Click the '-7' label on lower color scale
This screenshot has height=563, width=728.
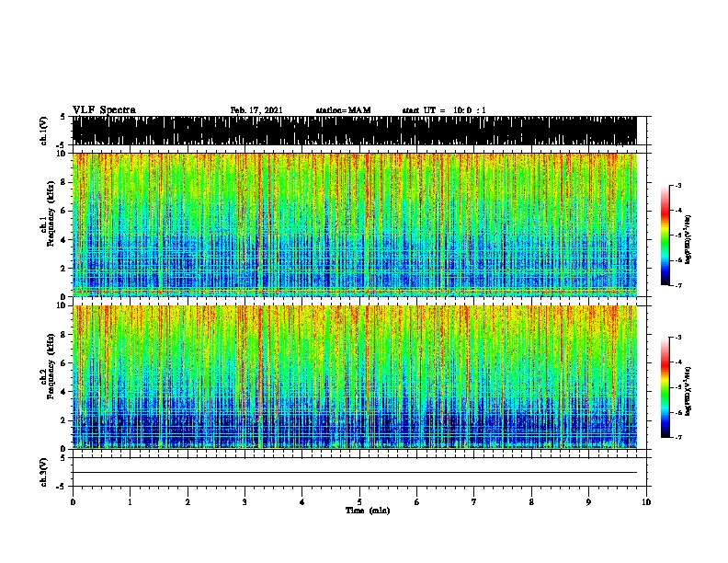pyautogui.click(x=678, y=438)
